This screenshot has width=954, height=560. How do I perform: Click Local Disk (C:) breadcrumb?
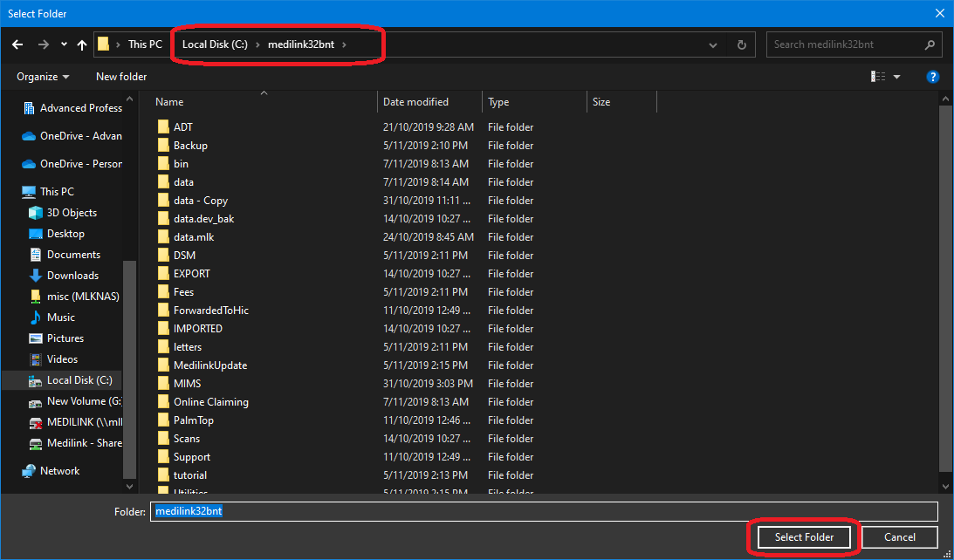[216, 44]
